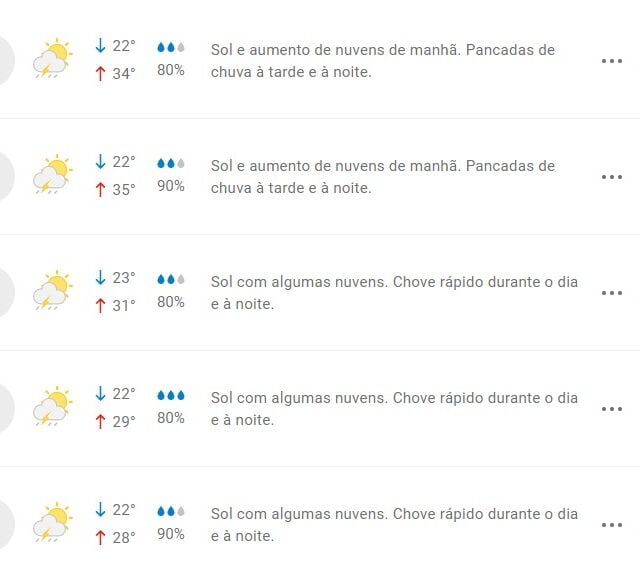Click raindrops icon above 80% in 34° row
Viewport: 640px width, 572px height.
pyautogui.click(x=171, y=47)
